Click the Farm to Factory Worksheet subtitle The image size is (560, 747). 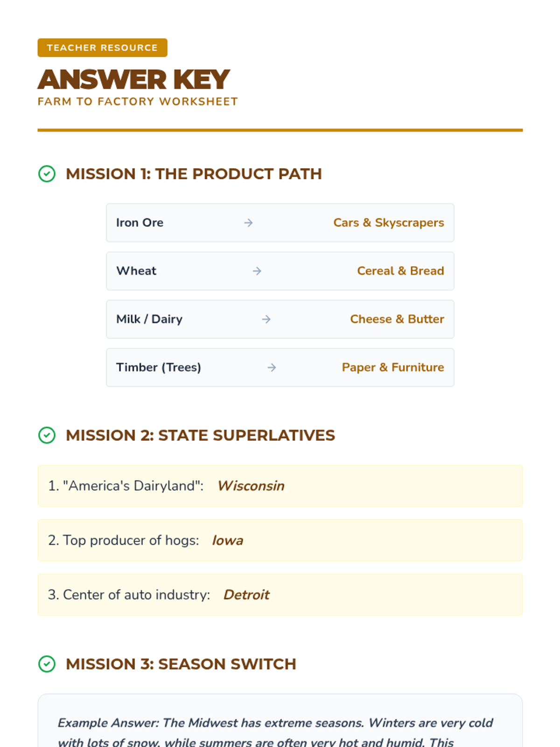click(x=138, y=102)
